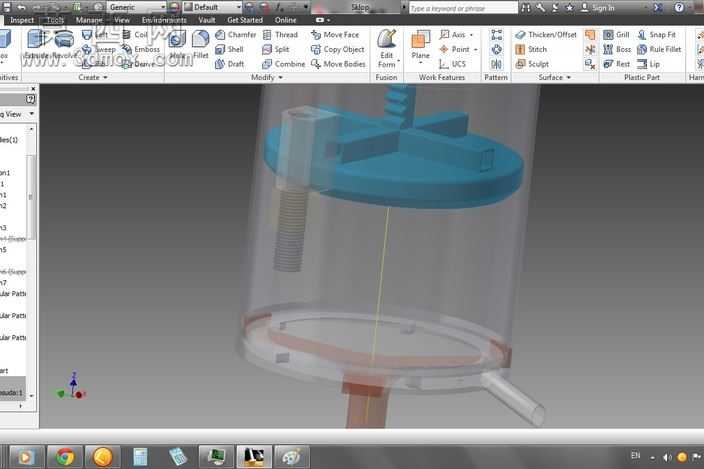Open the Paint app in taskbar
The width and height of the screenshot is (704, 469).
tap(291, 457)
